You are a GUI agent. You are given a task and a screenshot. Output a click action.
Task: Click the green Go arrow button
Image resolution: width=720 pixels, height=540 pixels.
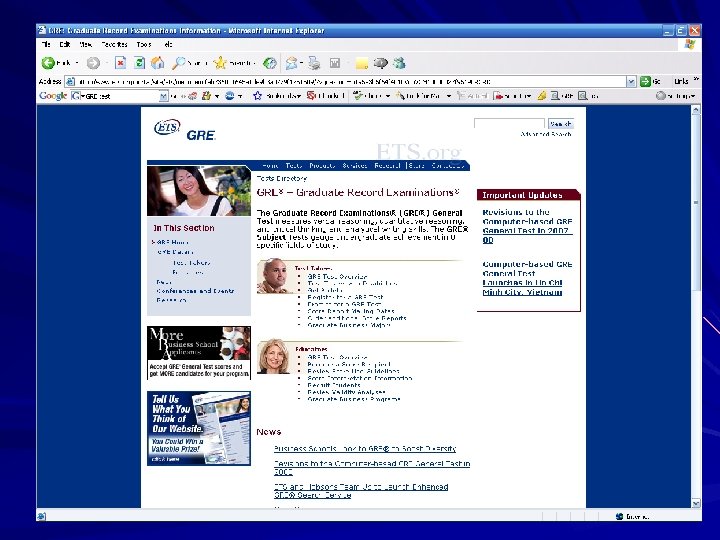coord(645,81)
